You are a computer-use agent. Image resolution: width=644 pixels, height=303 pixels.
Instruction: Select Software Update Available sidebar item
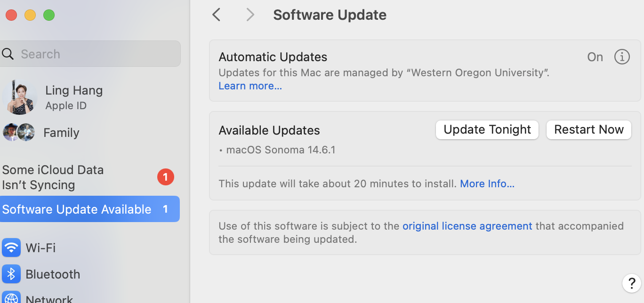tap(90, 209)
